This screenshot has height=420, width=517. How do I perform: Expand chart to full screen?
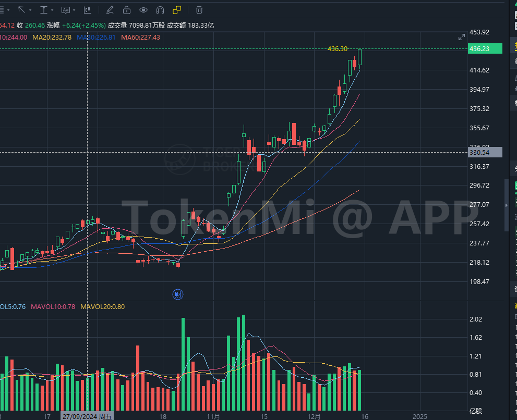(x=462, y=37)
